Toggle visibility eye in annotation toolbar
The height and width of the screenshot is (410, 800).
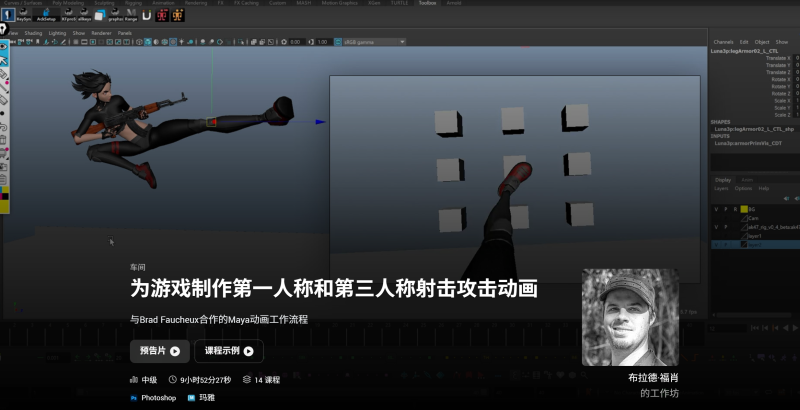tap(4, 47)
